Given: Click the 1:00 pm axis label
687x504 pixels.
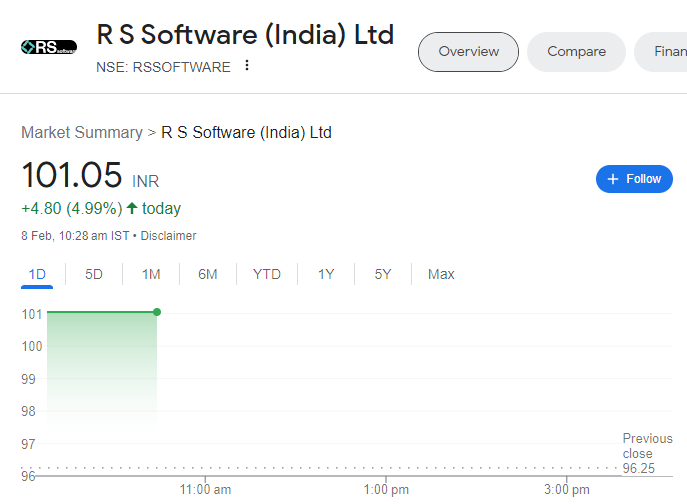Looking at the screenshot, I should (x=386, y=490).
